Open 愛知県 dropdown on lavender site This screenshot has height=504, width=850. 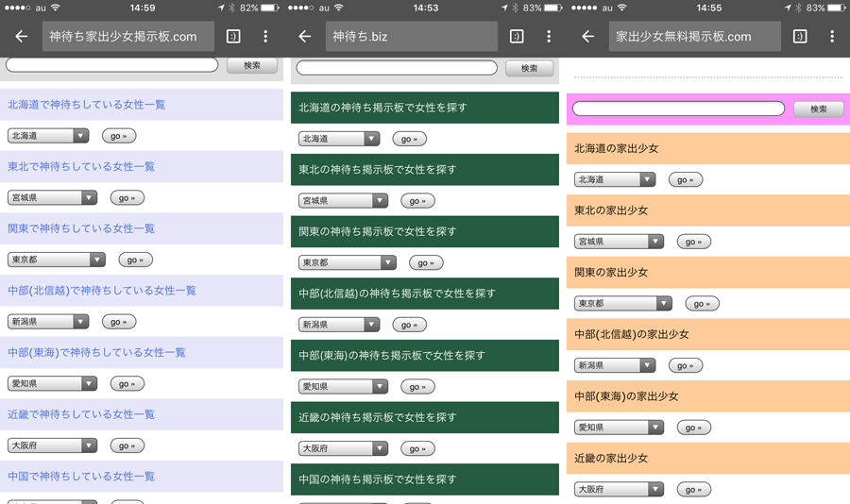(52, 384)
